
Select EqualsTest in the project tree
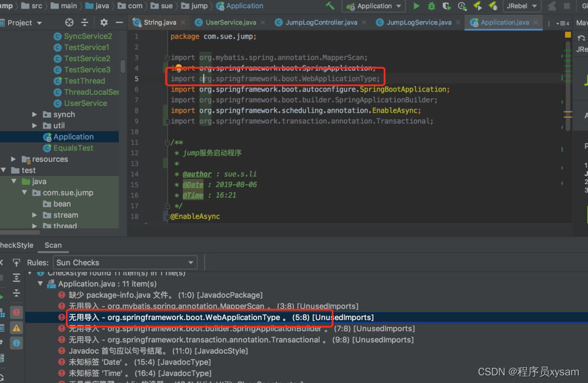click(x=68, y=148)
